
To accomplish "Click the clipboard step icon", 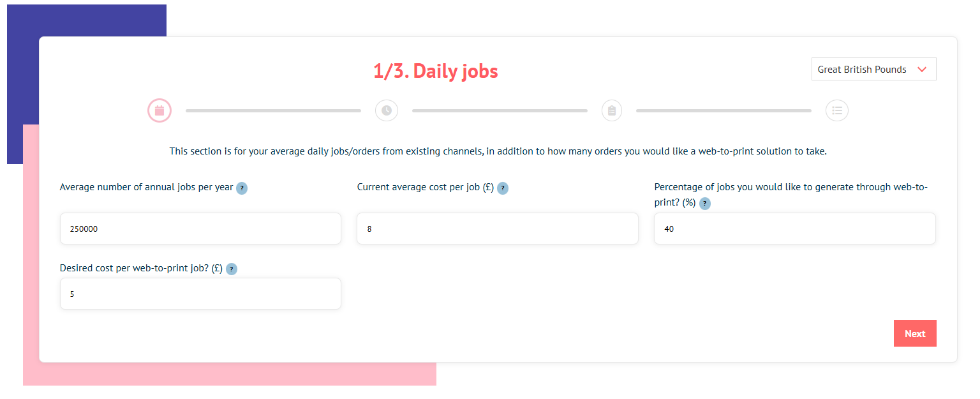I will [x=612, y=110].
